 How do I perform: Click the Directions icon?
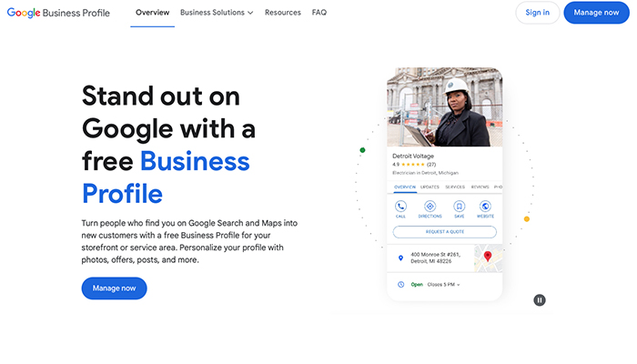tap(430, 207)
